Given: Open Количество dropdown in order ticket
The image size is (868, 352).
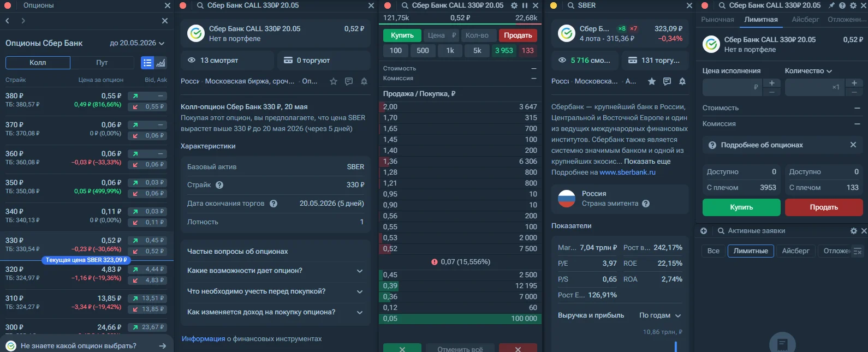Looking at the screenshot, I should pos(808,71).
